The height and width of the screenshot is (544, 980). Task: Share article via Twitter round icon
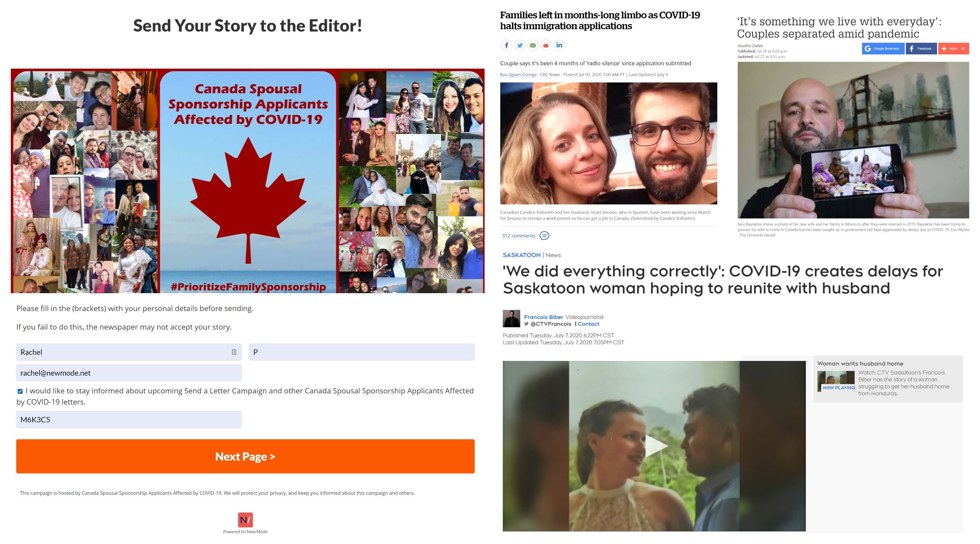click(520, 45)
